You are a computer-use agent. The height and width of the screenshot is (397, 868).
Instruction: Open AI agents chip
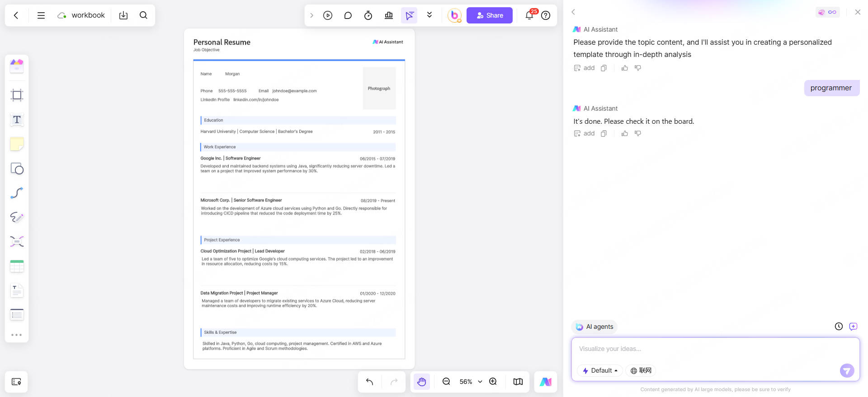(x=594, y=327)
